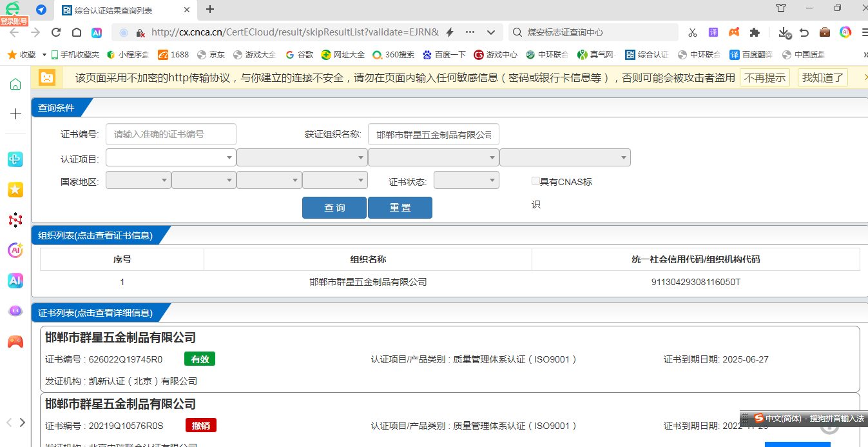
Task: Switch to the pinned blue arrow tab
Action: 41,10
